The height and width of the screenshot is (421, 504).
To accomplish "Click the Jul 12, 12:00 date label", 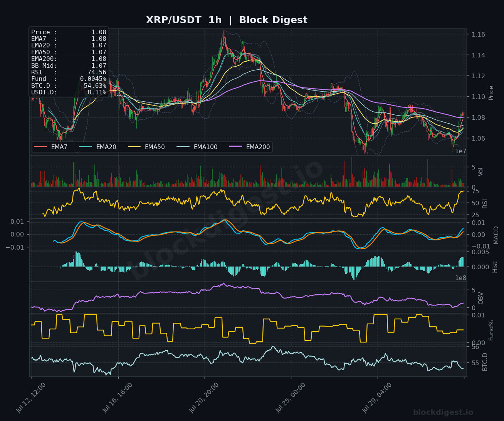I will click(31, 398).
